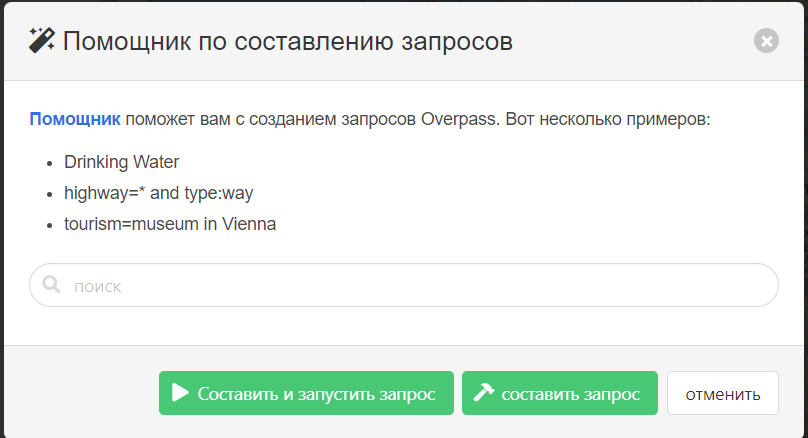Screen dimensions: 808x438
Task: Click the bullet point before highway=* example
Action: (50, 194)
